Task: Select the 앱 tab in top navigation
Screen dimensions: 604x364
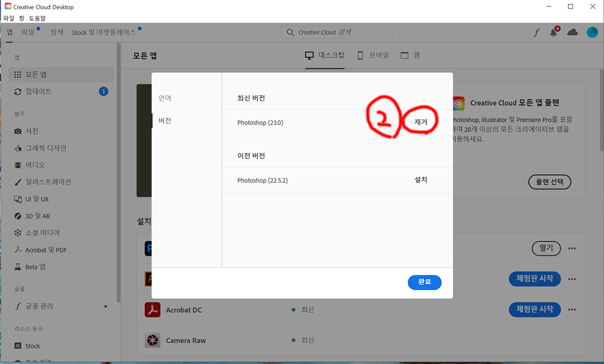Action: [x=10, y=32]
